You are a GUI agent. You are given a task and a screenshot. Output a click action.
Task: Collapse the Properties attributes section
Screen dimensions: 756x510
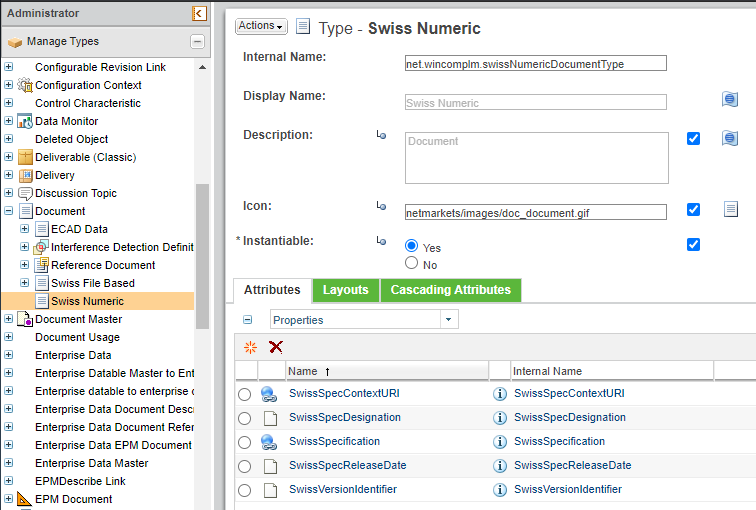[247, 320]
